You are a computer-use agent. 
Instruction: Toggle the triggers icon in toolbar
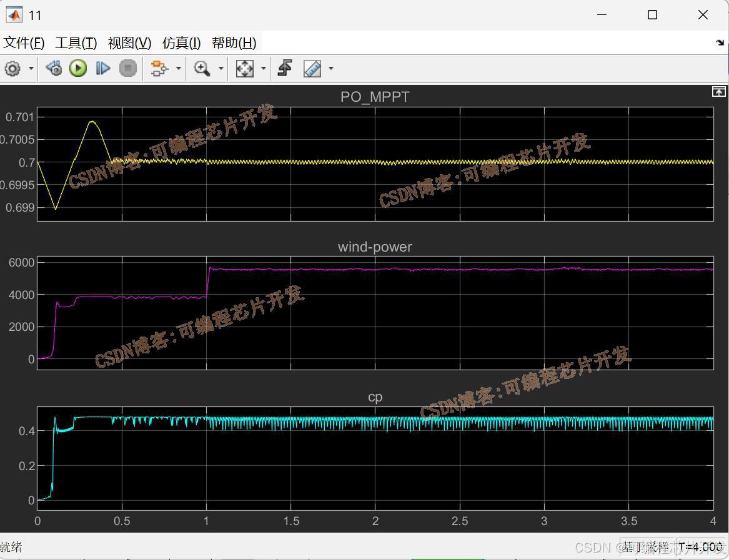[x=284, y=68]
